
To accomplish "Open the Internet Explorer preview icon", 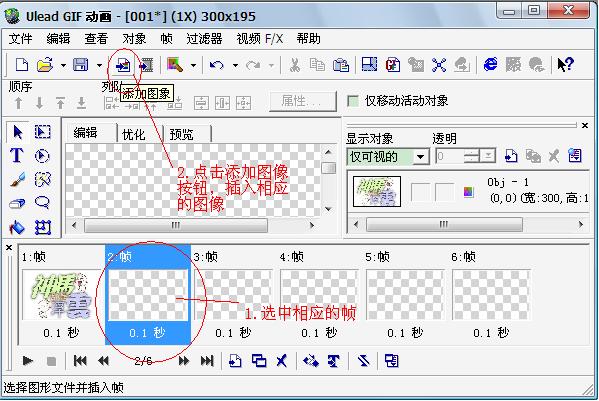I will click(x=491, y=65).
